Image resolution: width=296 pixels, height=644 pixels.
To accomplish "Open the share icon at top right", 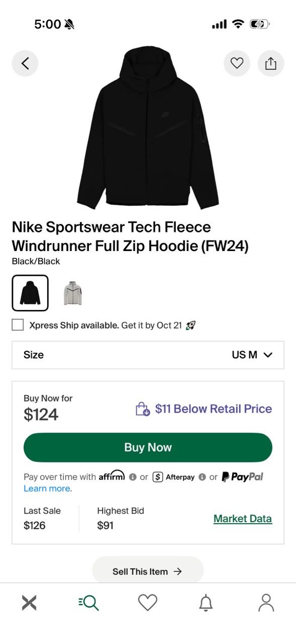I will (271, 63).
